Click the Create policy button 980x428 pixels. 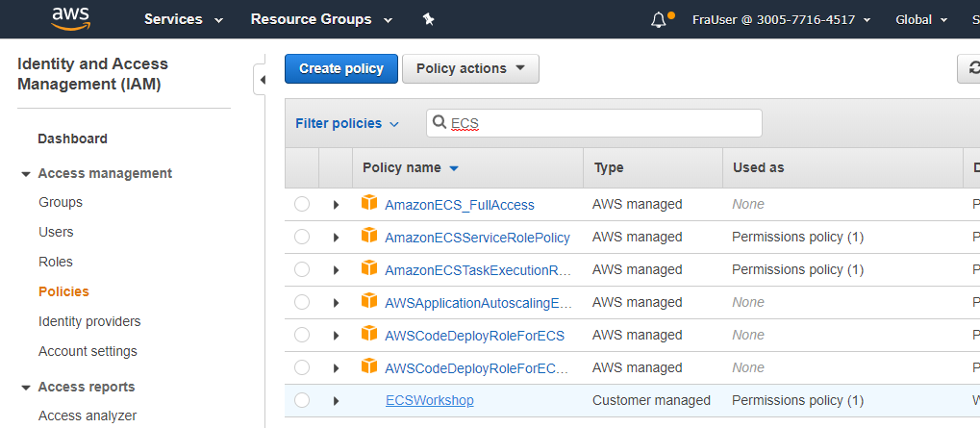coord(340,68)
